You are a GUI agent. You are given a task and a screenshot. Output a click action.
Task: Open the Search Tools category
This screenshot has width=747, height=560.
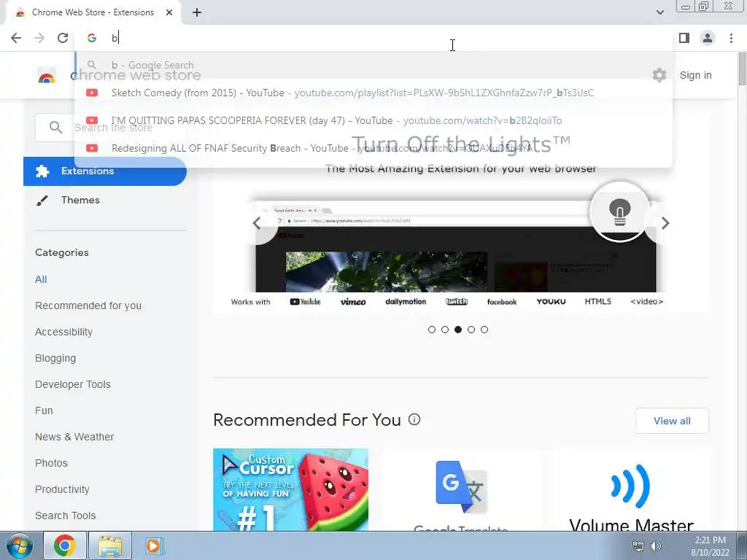click(65, 516)
